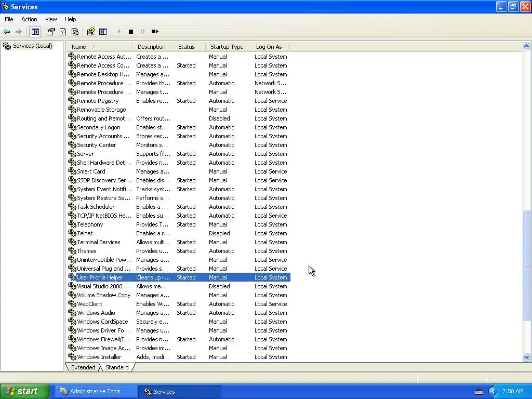Click the Start Service play icon
This screenshot has width=532, height=399.
click(119, 32)
